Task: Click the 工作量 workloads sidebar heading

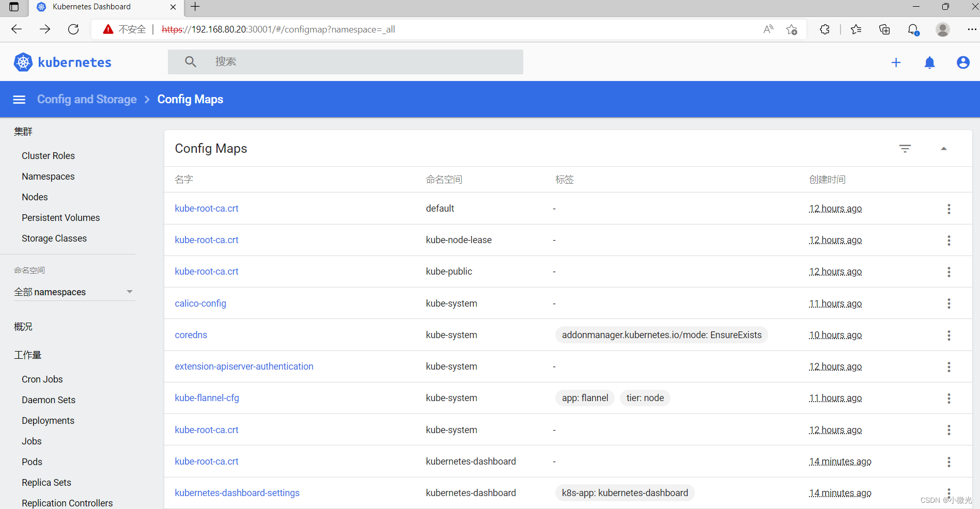Action: pos(28,355)
